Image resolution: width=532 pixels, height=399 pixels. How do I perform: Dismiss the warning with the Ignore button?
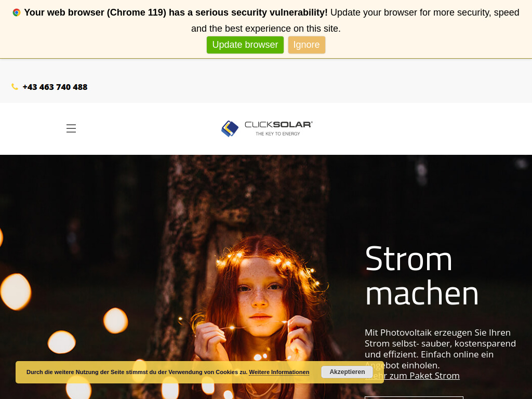(x=307, y=45)
